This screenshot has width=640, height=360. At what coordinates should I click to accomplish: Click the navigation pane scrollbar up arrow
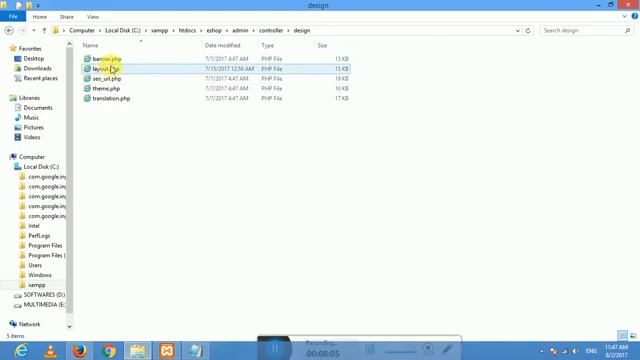(69, 44)
